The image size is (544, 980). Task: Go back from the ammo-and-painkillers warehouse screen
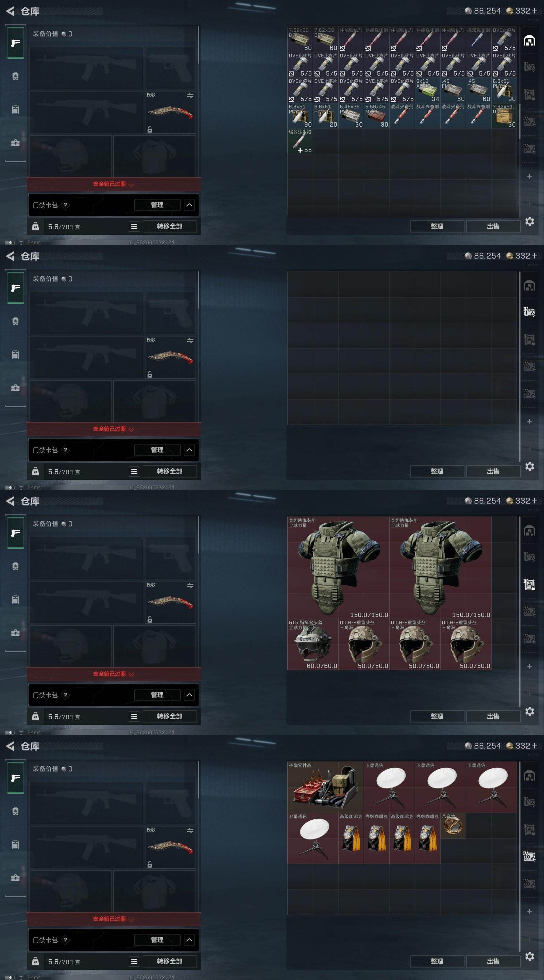10,11
